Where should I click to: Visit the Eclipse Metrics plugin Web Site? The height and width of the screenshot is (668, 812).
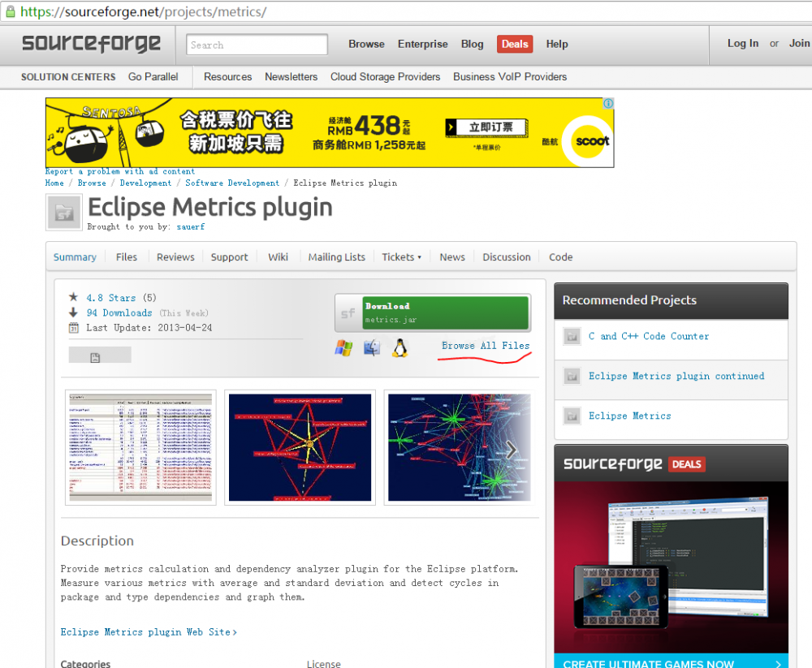pyautogui.click(x=149, y=632)
